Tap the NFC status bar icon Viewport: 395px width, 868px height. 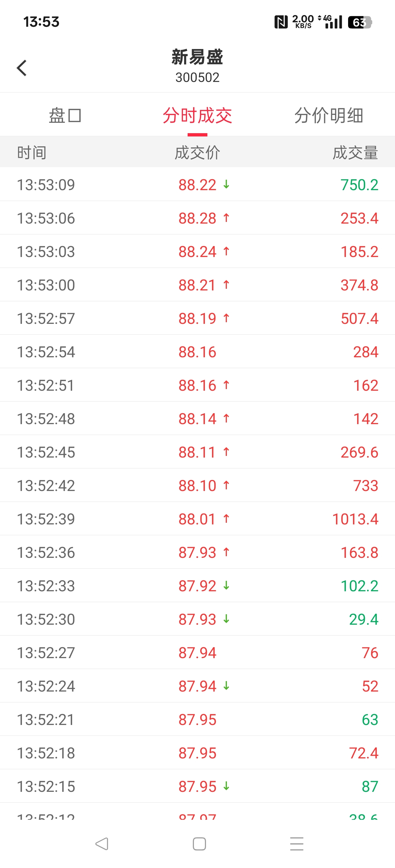281,22
